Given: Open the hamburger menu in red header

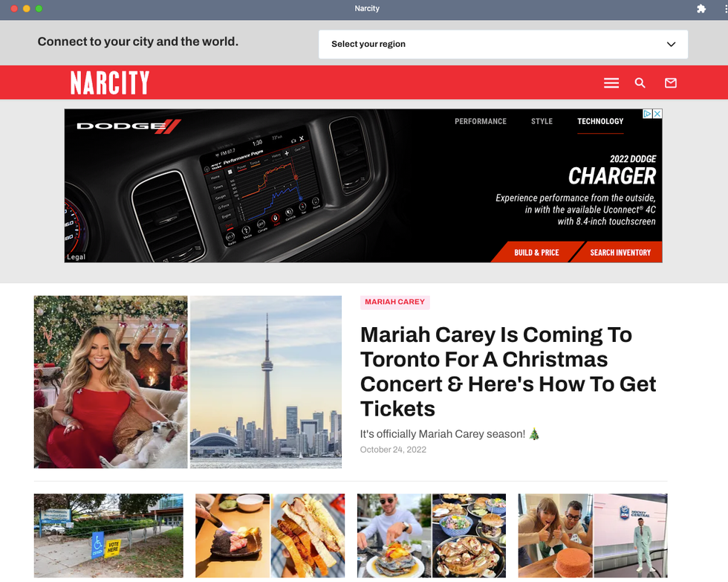Looking at the screenshot, I should [x=611, y=83].
